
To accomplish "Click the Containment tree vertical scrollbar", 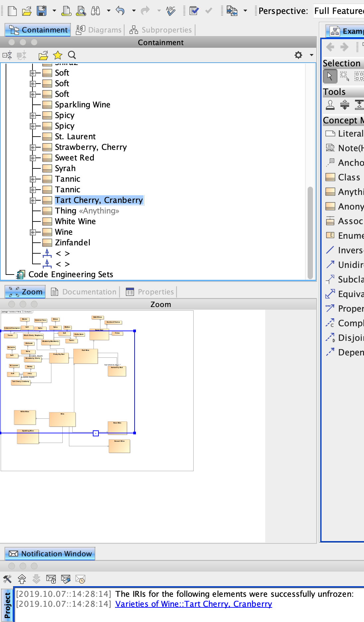I will (x=310, y=232).
